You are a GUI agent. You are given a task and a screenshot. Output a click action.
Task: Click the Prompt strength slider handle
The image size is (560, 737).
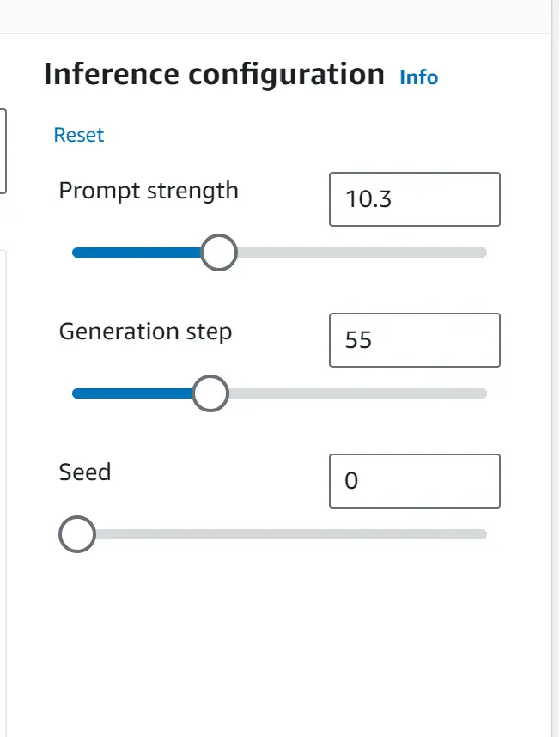point(219,253)
